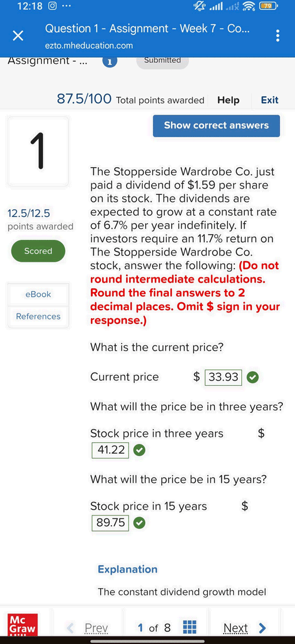Open the eBook resource

click(38, 294)
